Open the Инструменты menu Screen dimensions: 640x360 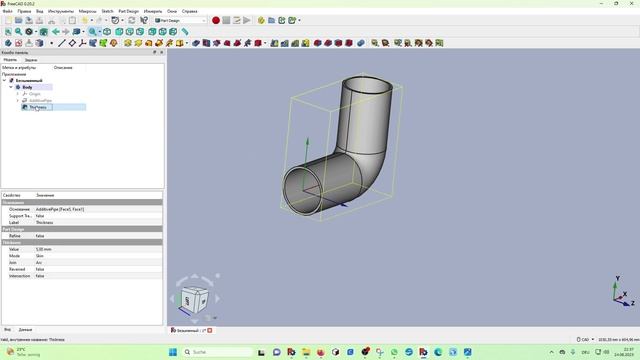pos(61,11)
